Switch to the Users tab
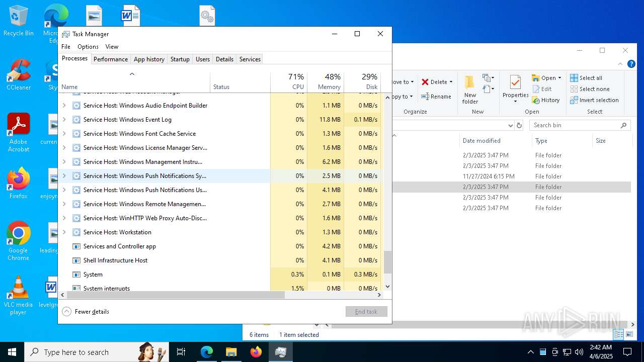Image resolution: width=644 pixels, height=362 pixels. coord(203,59)
